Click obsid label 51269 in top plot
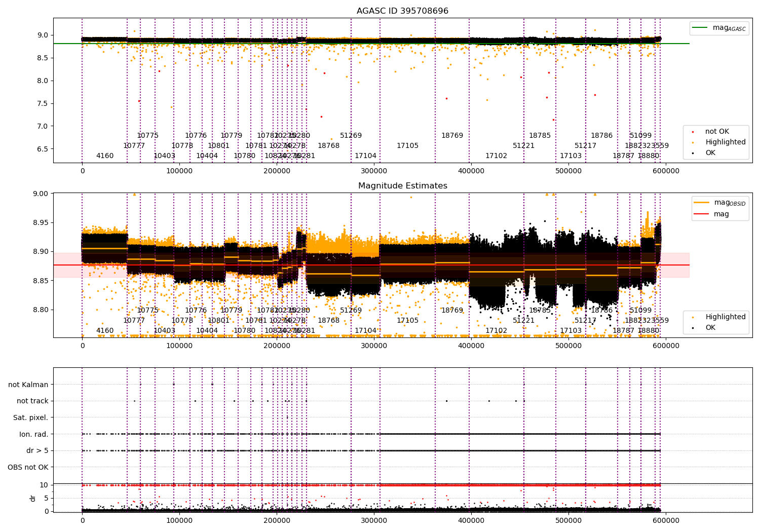 coord(351,136)
